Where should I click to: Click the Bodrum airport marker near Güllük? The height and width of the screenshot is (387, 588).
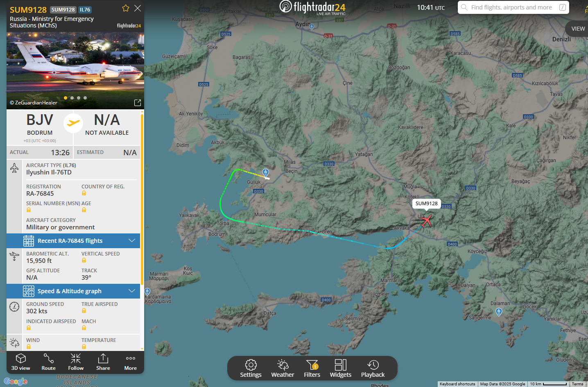(x=265, y=172)
